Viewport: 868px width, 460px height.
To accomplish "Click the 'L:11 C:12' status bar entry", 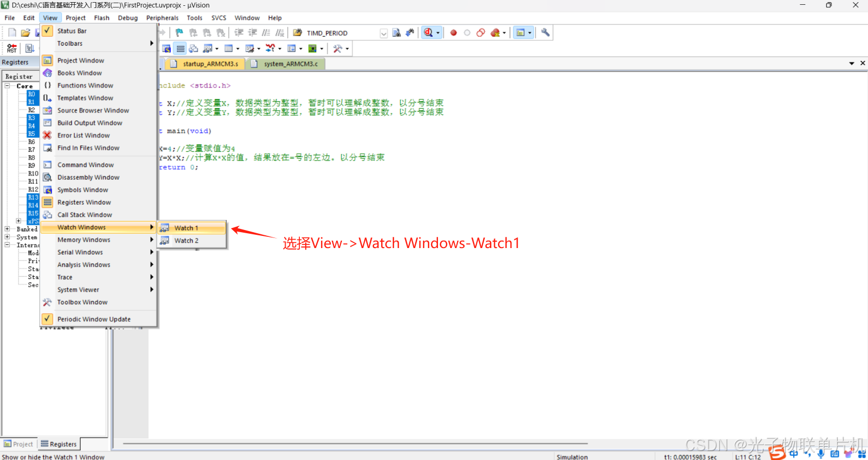I will point(748,457).
